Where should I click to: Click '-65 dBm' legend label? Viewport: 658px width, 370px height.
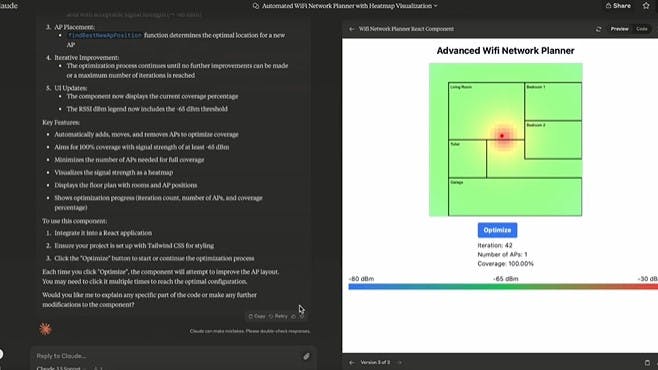505,279
